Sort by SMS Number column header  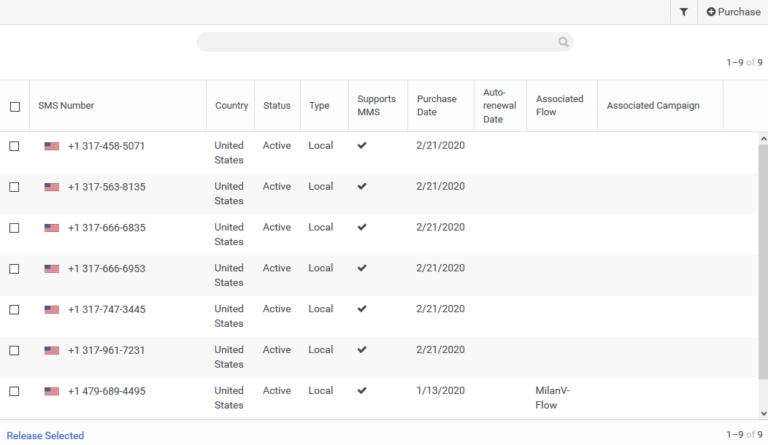click(66, 106)
